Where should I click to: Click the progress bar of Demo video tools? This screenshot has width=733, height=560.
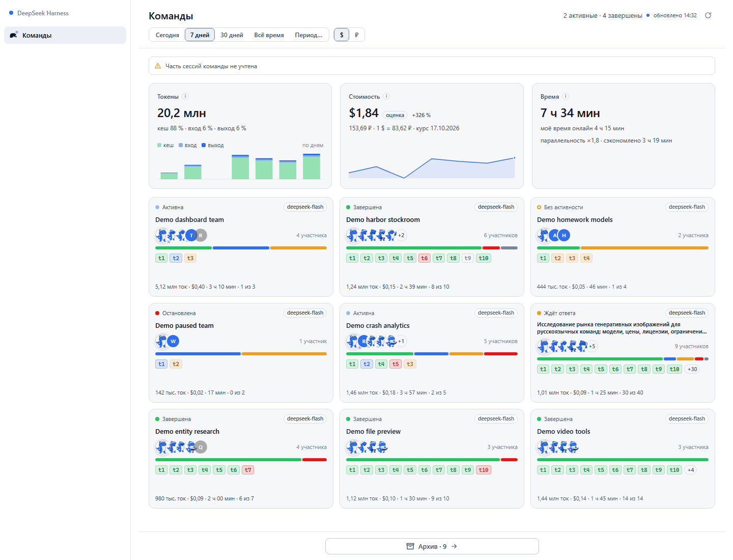click(623, 460)
